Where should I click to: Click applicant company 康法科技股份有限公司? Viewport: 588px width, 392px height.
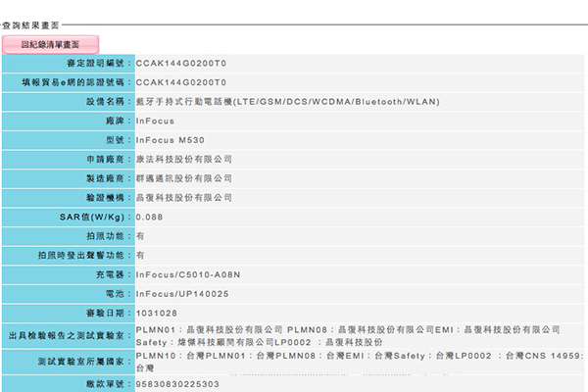[184, 160]
